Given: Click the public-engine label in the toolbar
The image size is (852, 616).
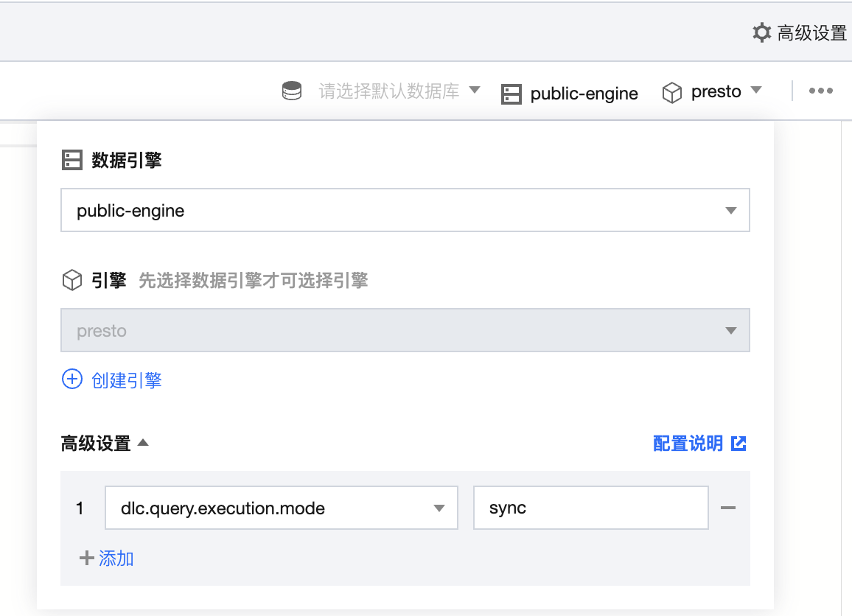Looking at the screenshot, I should point(584,94).
